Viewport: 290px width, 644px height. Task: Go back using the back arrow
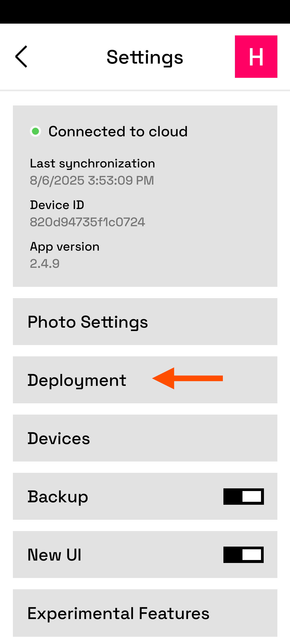[21, 57]
